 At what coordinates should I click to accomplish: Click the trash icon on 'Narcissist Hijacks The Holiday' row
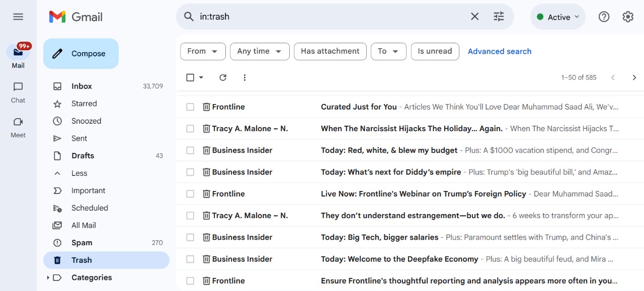(x=206, y=129)
